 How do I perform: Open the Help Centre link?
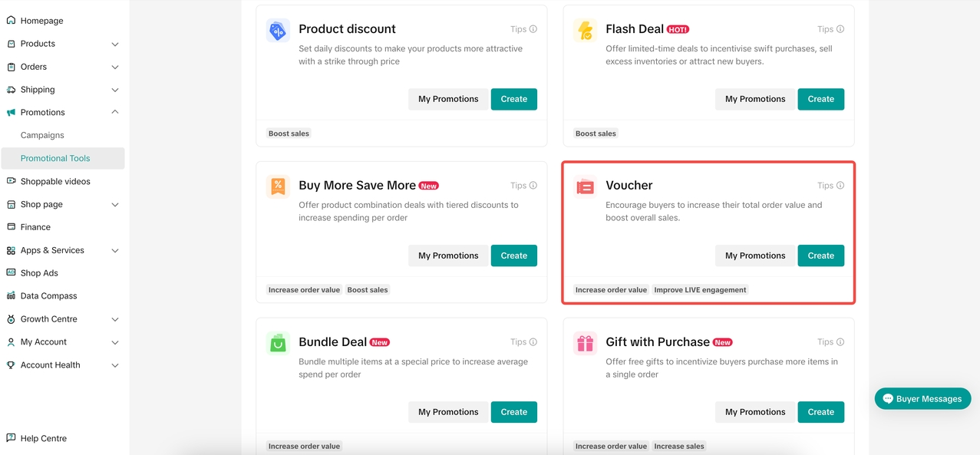43,439
